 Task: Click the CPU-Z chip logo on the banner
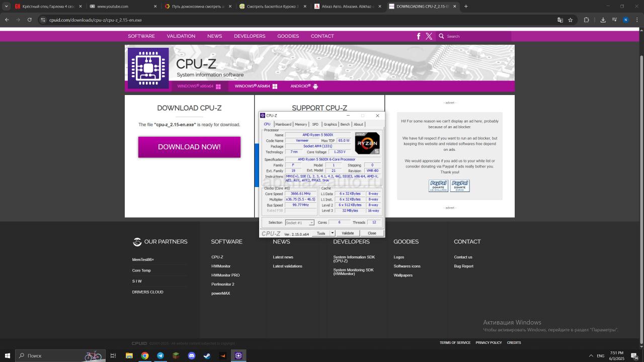(x=148, y=68)
